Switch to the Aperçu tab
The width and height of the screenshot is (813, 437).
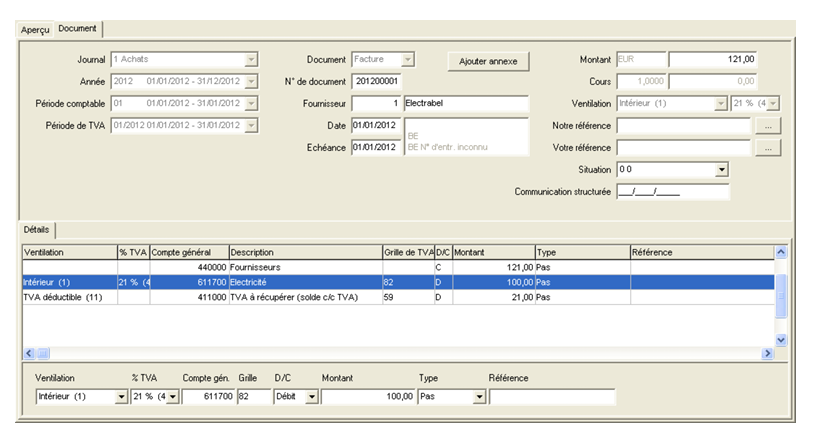35,30
